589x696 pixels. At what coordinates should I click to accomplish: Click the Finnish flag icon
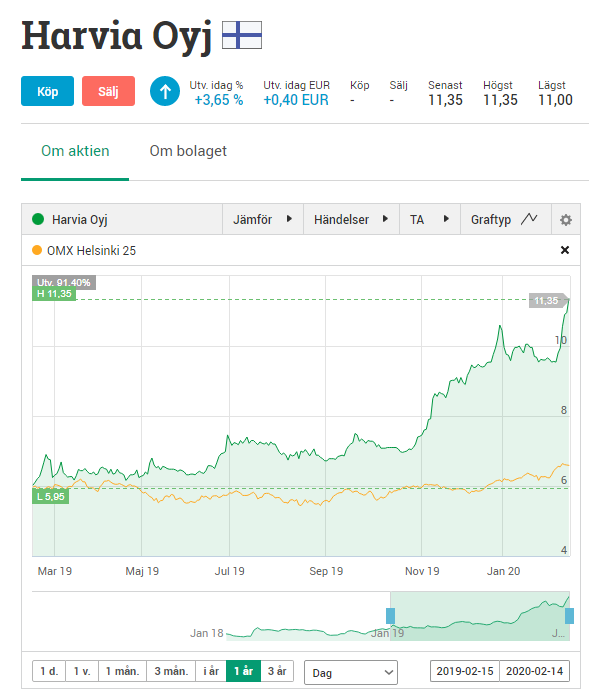point(242,35)
